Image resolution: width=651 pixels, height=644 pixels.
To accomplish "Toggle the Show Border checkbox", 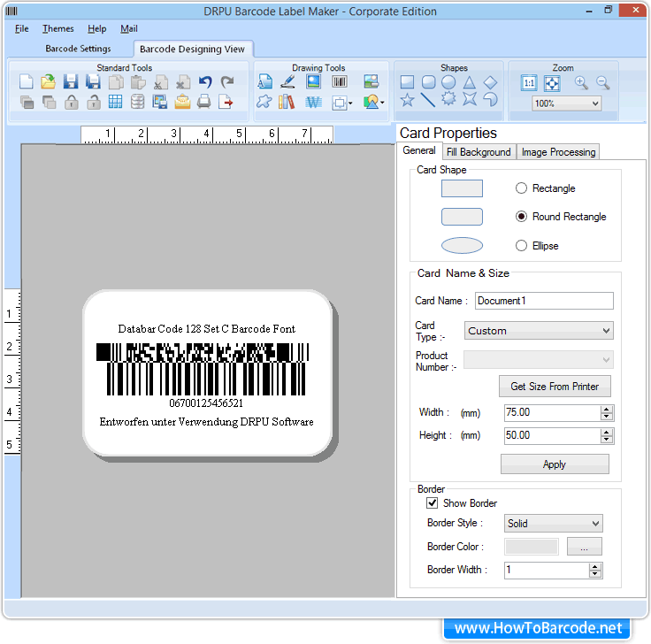I will (x=433, y=503).
